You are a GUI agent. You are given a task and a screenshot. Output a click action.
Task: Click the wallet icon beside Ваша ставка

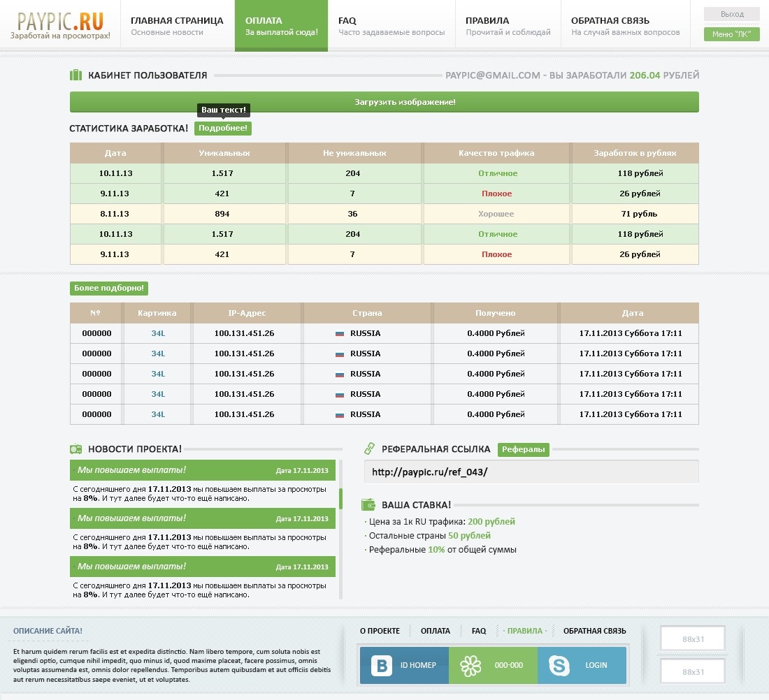click(x=369, y=504)
